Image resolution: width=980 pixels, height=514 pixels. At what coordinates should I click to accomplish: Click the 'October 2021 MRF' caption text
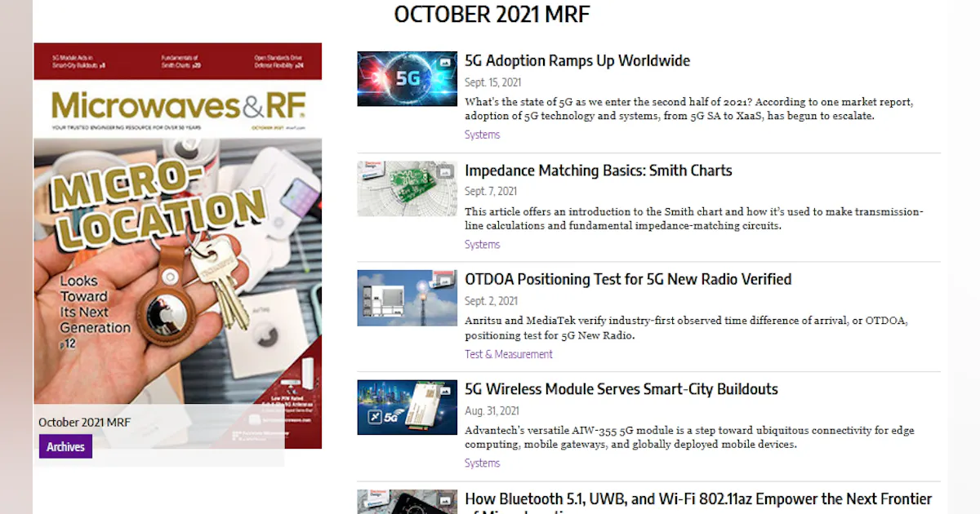[x=85, y=422]
